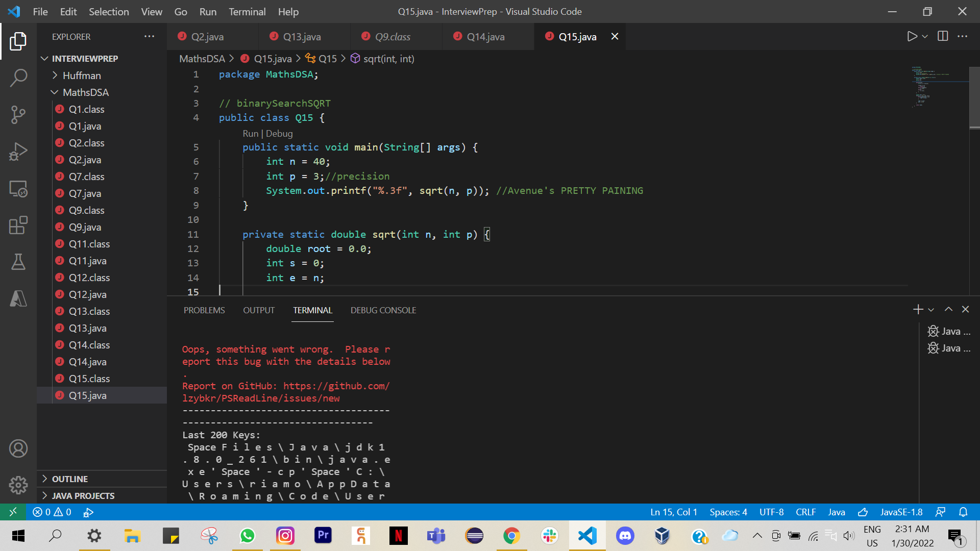Open the Explorer Views and More Actions ellipsis
The width and height of the screenshot is (980, 551).
(x=149, y=36)
